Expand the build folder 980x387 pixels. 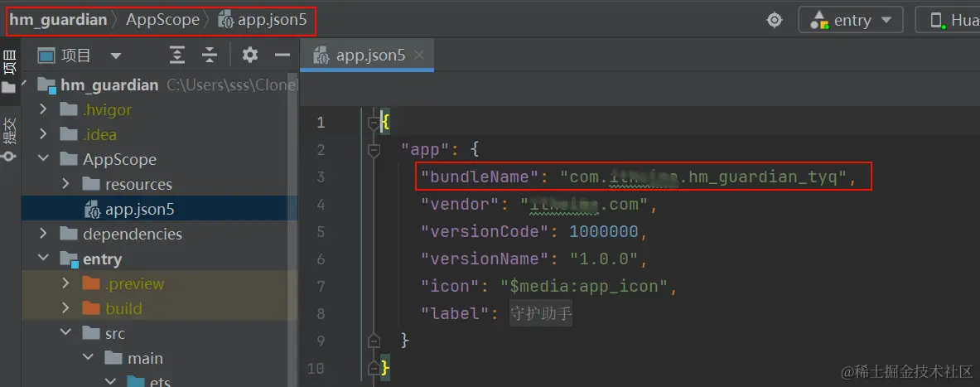click(x=65, y=309)
